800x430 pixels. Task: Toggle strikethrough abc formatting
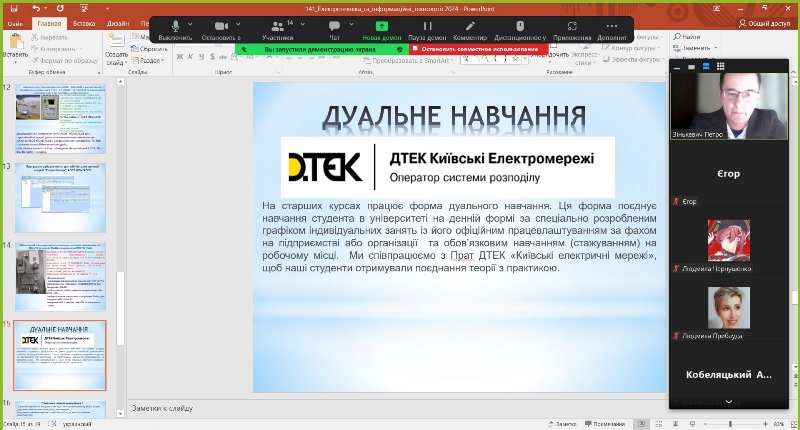[223, 57]
